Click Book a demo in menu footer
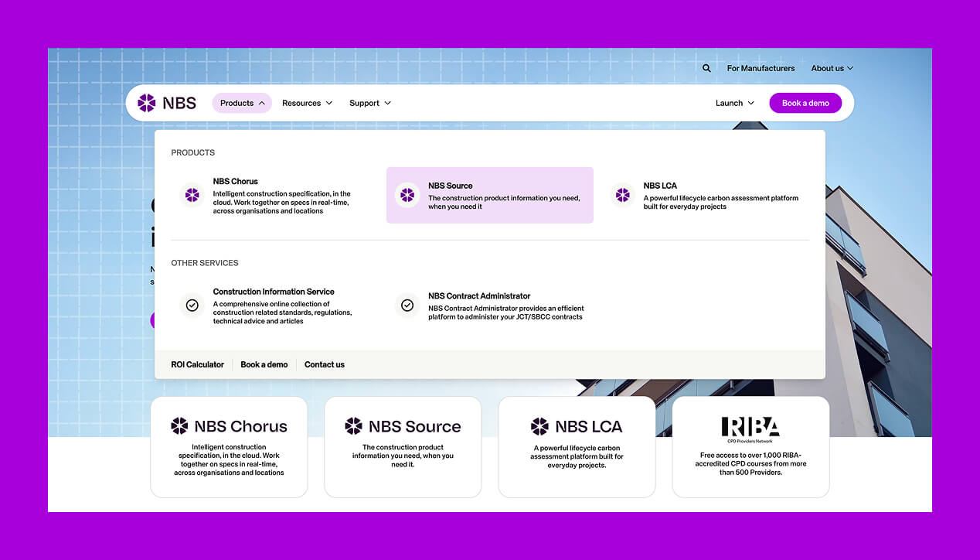This screenshot has height=560, width=980. point(264,364)
